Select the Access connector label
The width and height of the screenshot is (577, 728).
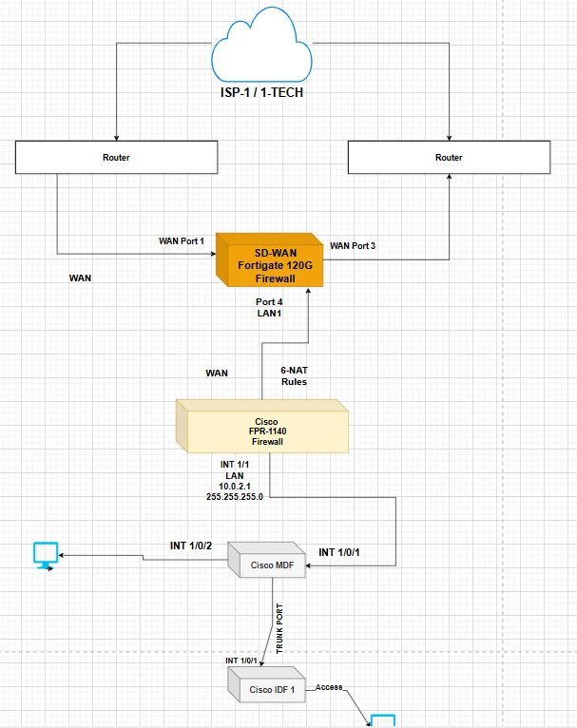click(x=329, y=687)
